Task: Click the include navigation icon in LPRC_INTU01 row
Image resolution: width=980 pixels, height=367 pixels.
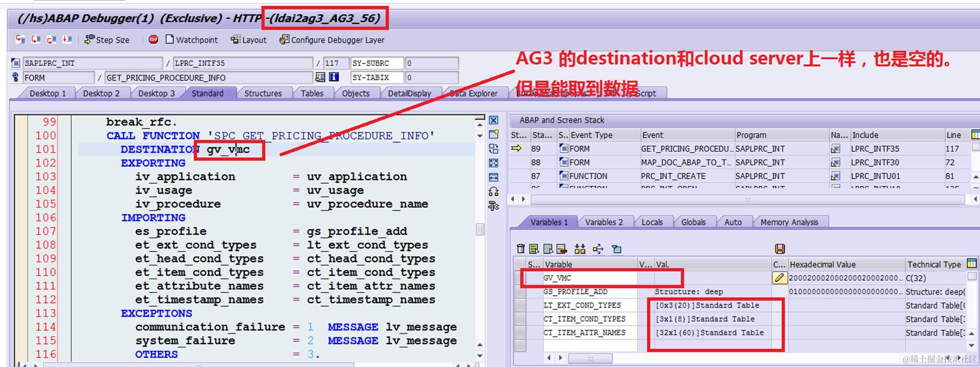Action: click(x=836, y=176)
